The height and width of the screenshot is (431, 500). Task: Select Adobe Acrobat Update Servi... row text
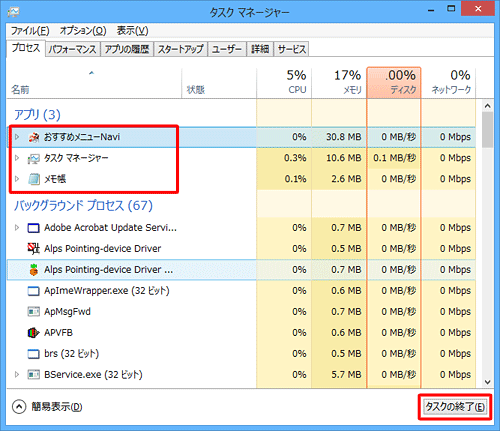[110, 228]
